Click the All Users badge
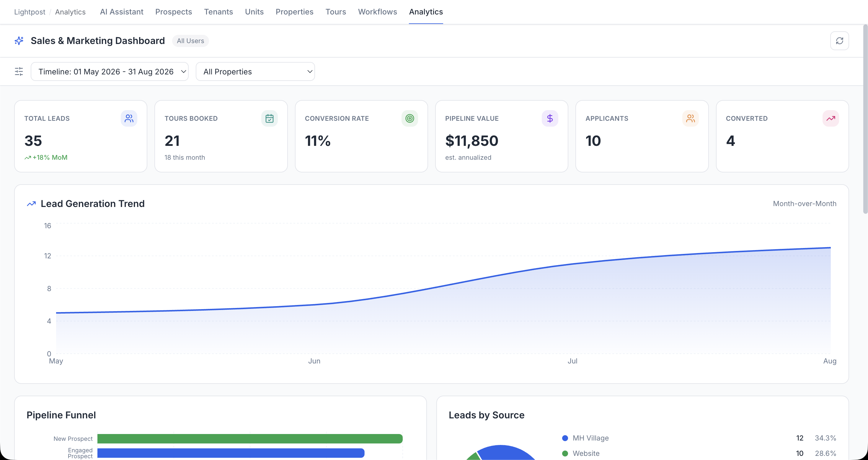868x460 pixels. (190, 41)
